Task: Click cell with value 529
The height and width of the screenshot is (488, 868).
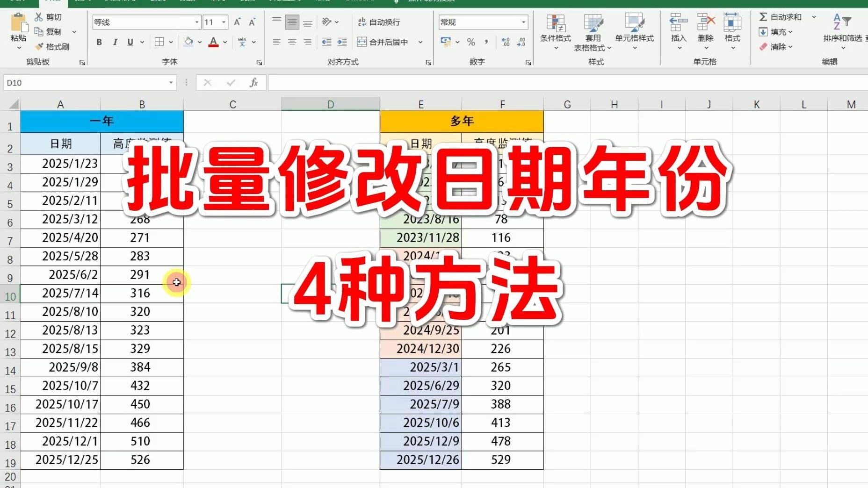Action: pyautogui.click(x=502, y=460)
